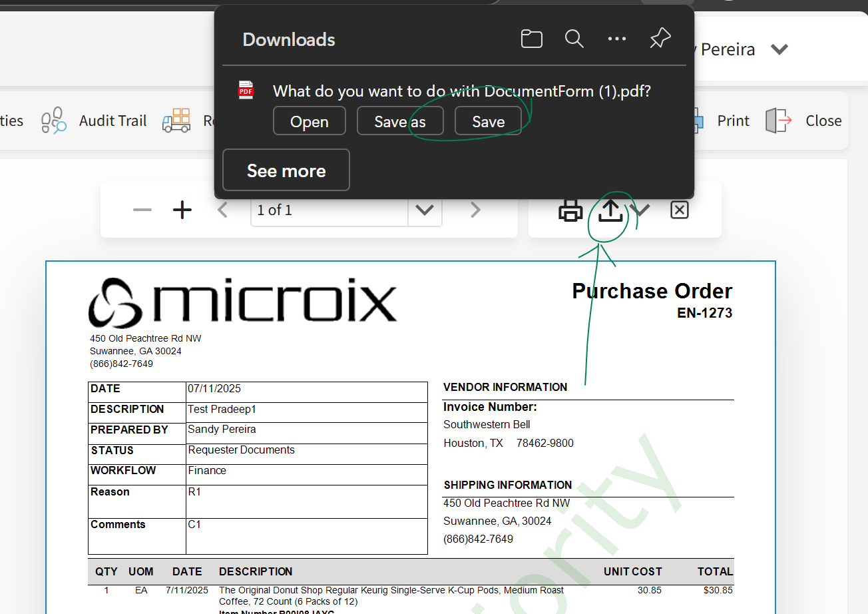Choose Save as for the PDF download
Viewport: 868px width, 614px height.
[400, 121]
